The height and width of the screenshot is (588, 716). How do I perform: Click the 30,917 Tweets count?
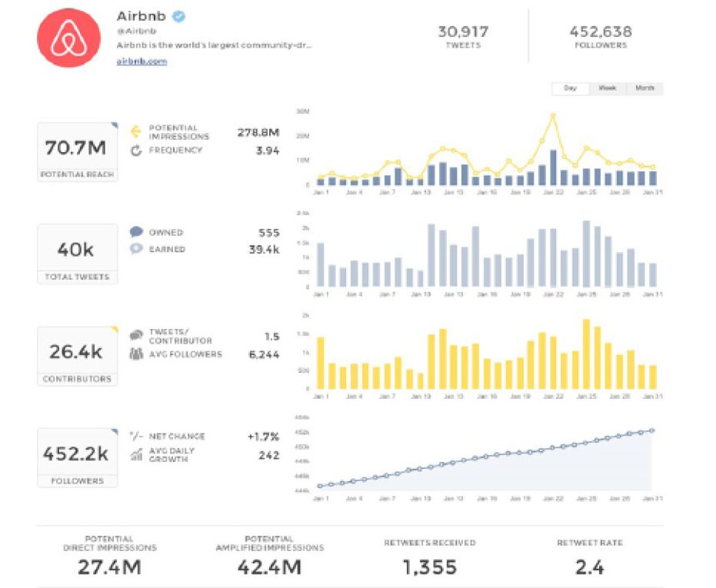463,32
